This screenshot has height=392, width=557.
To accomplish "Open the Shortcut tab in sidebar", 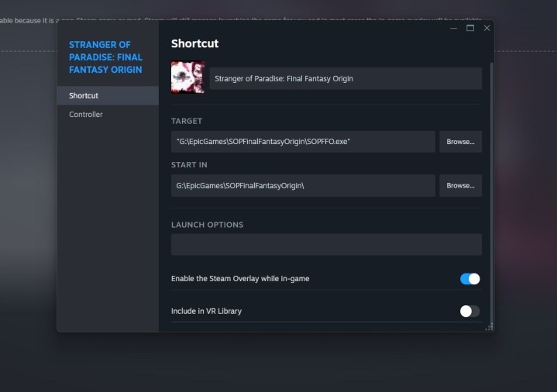I will pyautogui.click(x=108, y=95).
